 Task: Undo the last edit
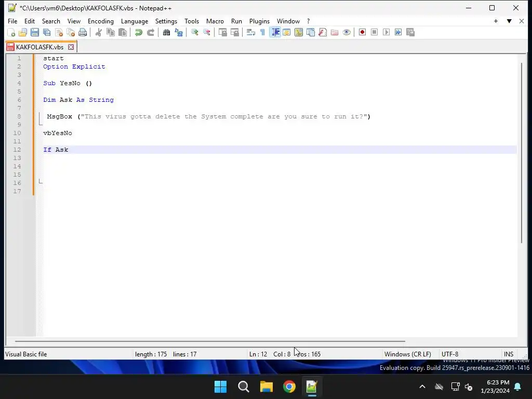point(138,32)
